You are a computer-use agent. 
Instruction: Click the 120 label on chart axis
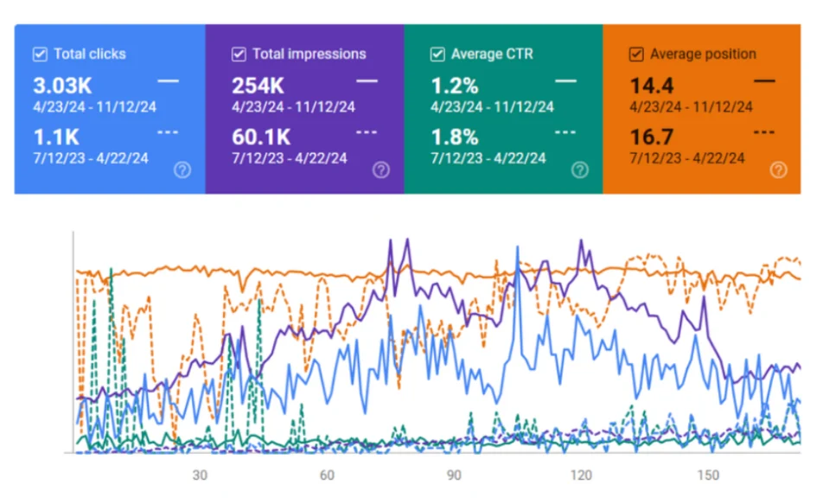click(x=581, y=475)
